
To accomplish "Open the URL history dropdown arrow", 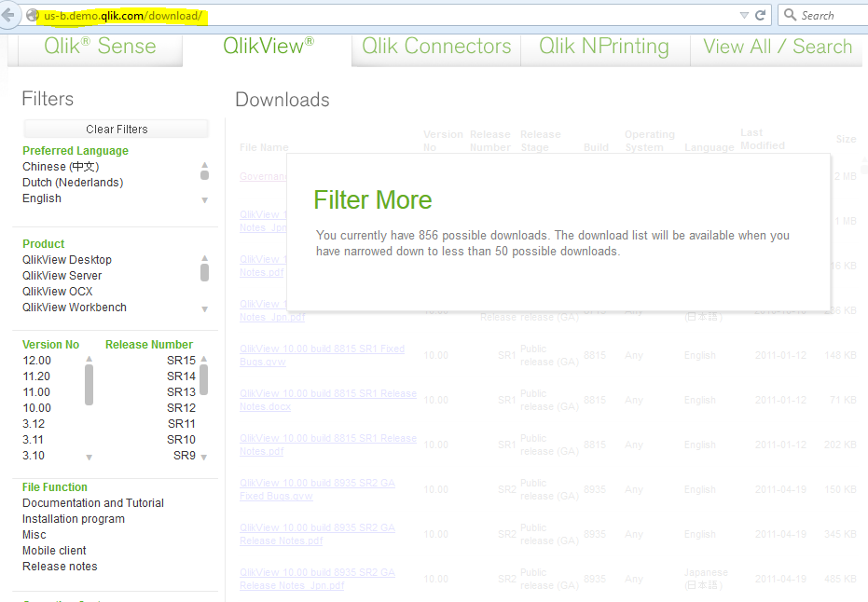I will pyautogui.click(x=744, y=16).
